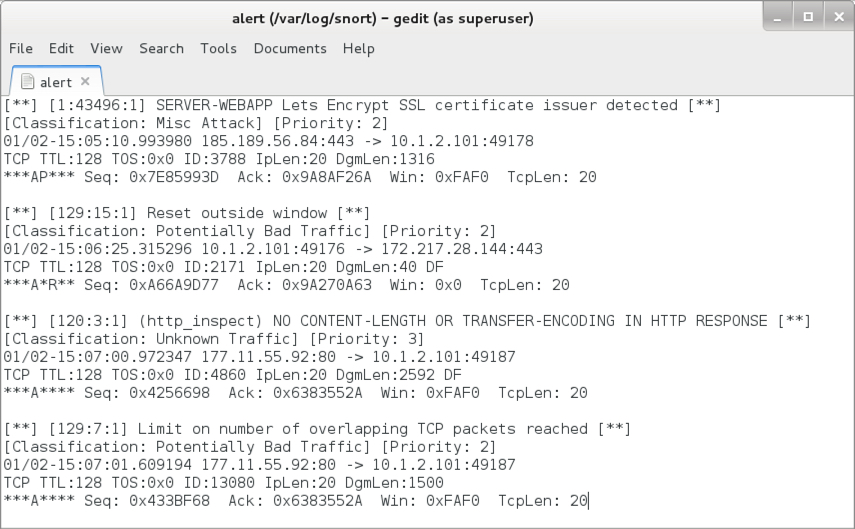Click on 'Reset outside window' alert text
Image resolution: width=855 pixels, height=529 pixels.
tap(237, 213)
